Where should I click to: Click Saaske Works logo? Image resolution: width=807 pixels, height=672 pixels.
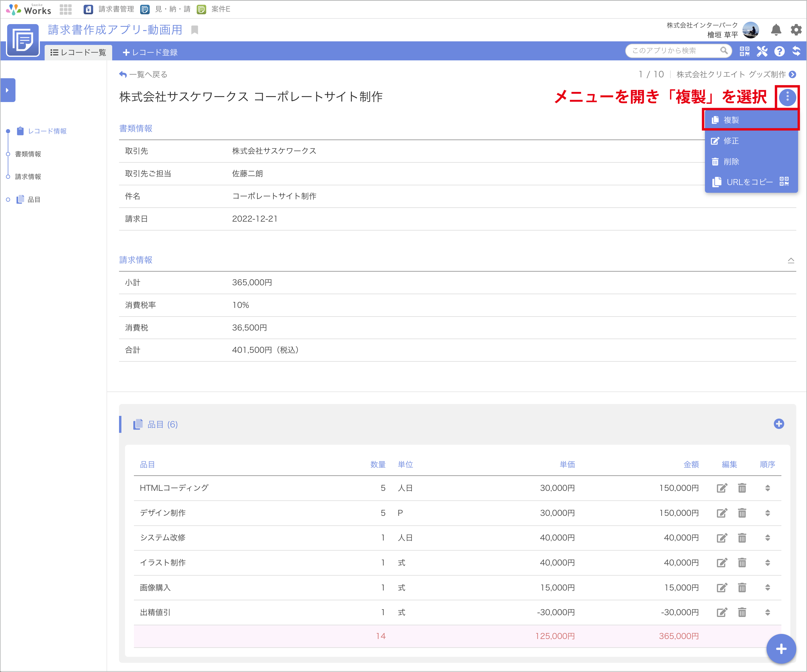pos(29,9)
